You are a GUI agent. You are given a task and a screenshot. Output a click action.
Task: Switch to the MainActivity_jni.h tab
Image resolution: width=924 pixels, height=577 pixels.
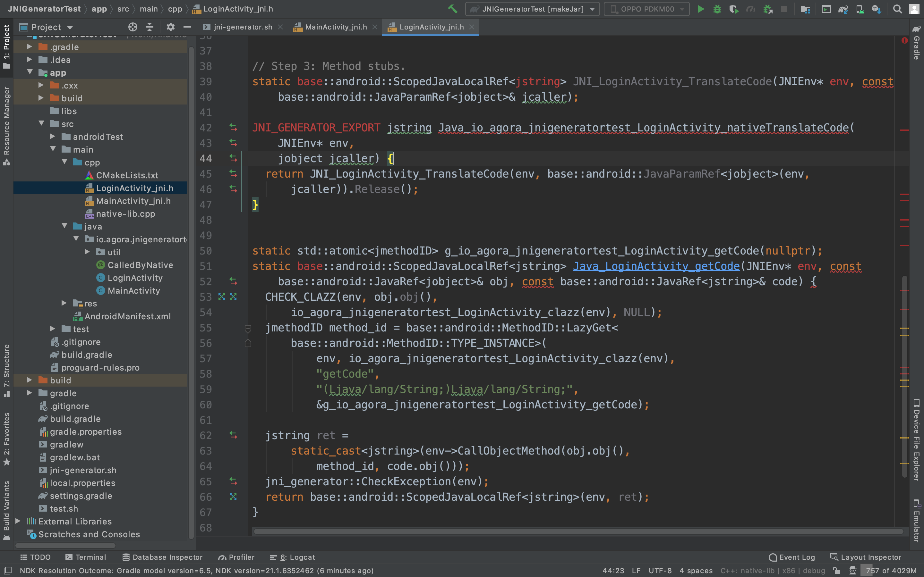coord(336,27)
